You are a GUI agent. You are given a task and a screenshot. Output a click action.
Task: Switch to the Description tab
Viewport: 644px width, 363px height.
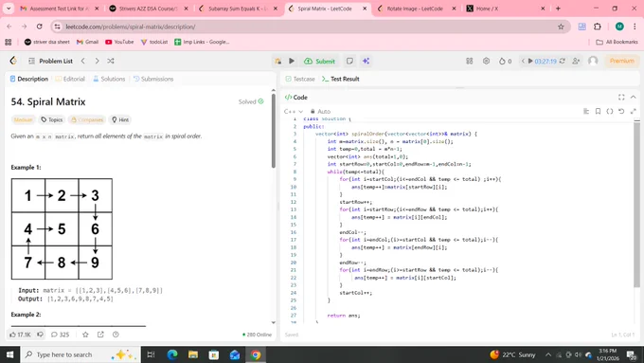[x=28, y=79]
